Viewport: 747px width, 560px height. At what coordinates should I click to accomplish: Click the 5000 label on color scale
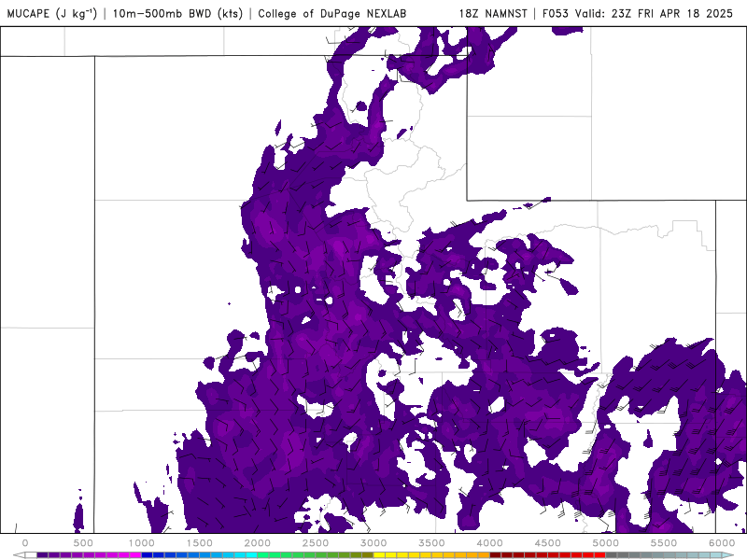coord(605,543)
